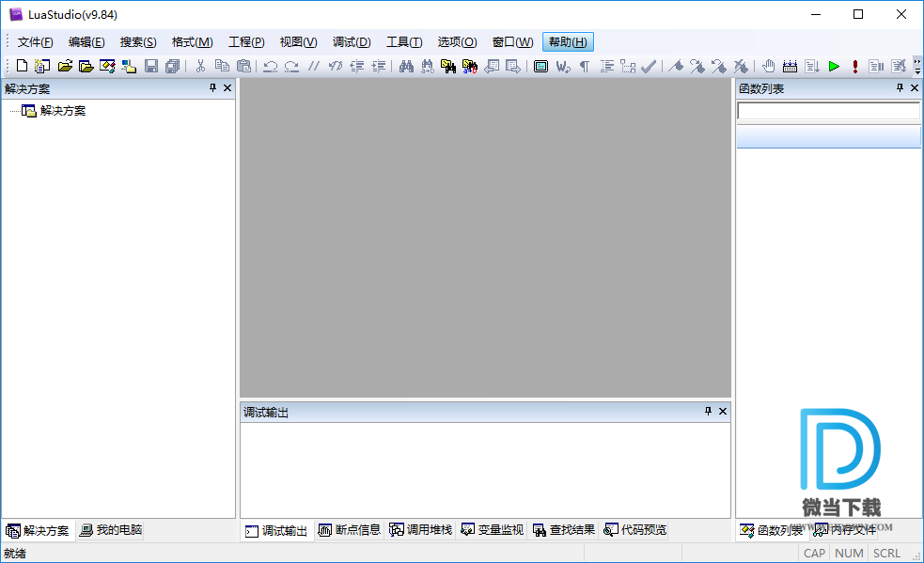Click the Copy icon in toolbar
This screenshot has width=924, height=563.
pos(222,66)
